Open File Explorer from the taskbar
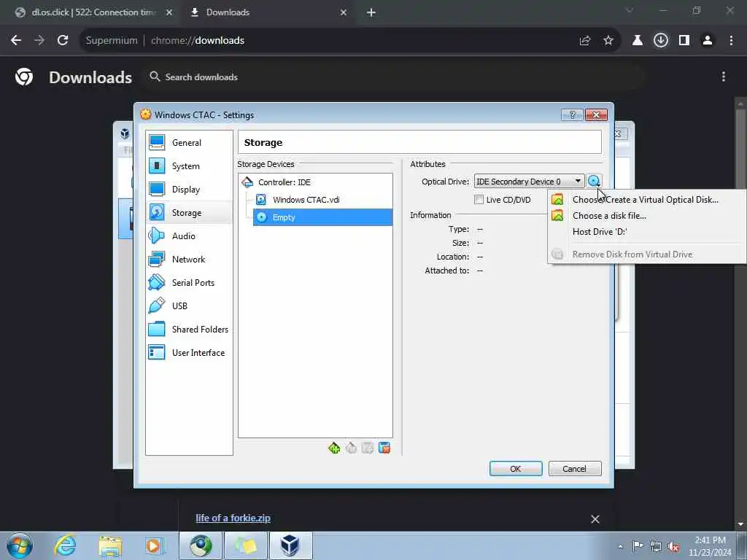 111,545
